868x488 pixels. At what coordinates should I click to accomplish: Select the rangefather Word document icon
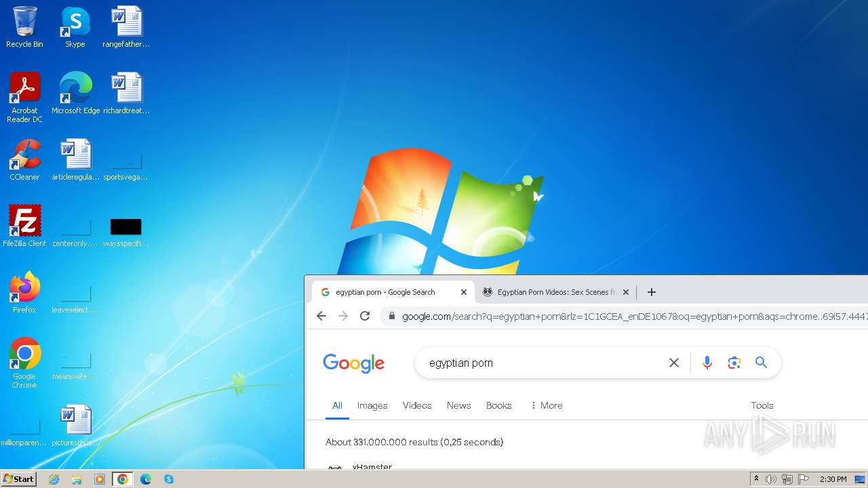(126, 27)
